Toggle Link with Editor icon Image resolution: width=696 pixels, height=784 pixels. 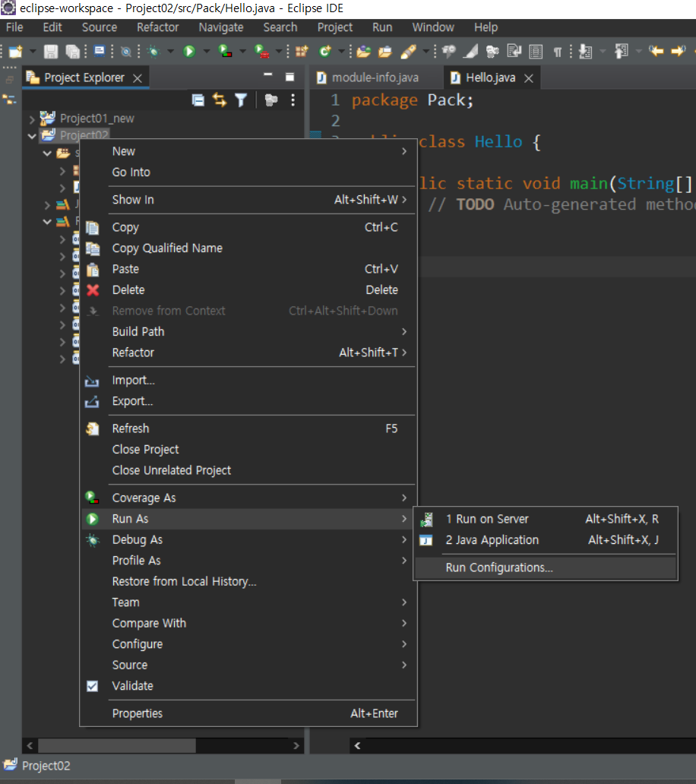[x=220, y=100]
